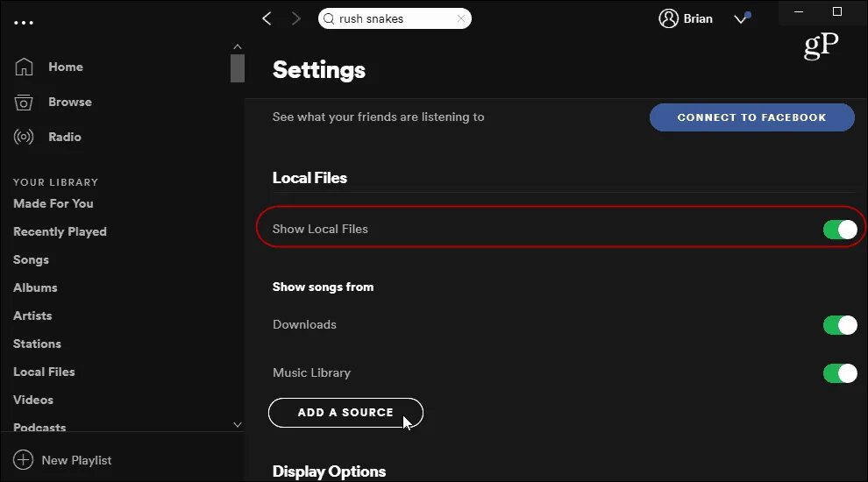Select Recently Played in the library
Viewport: 868px width, 482px height.
60,231
